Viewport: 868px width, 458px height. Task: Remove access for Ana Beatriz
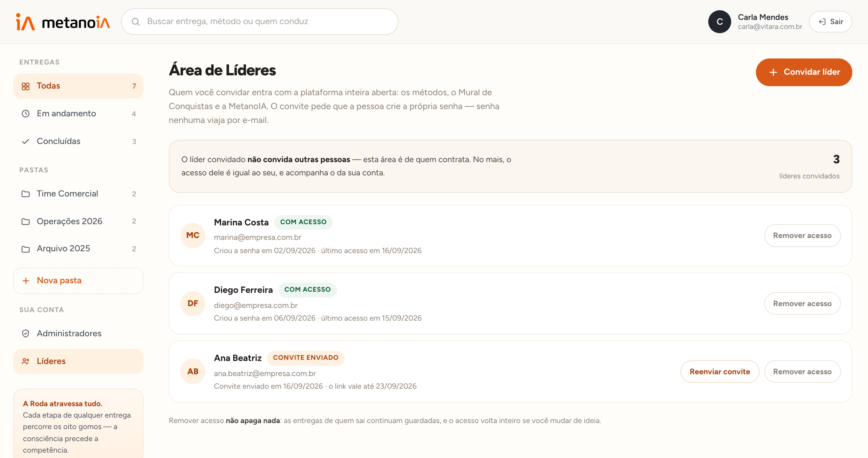802,372
